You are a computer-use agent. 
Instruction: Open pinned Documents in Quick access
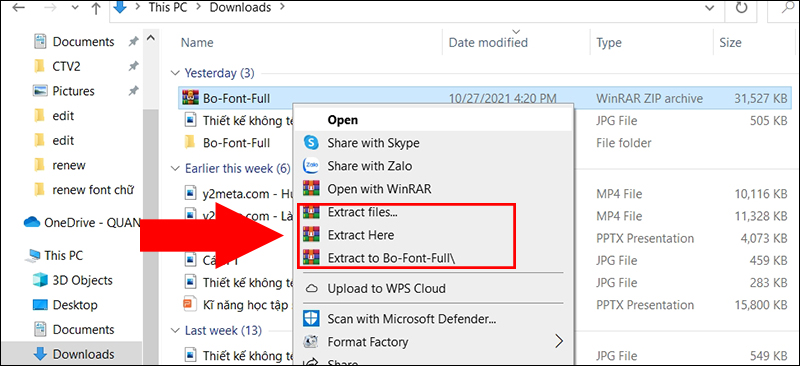(83, 41)
